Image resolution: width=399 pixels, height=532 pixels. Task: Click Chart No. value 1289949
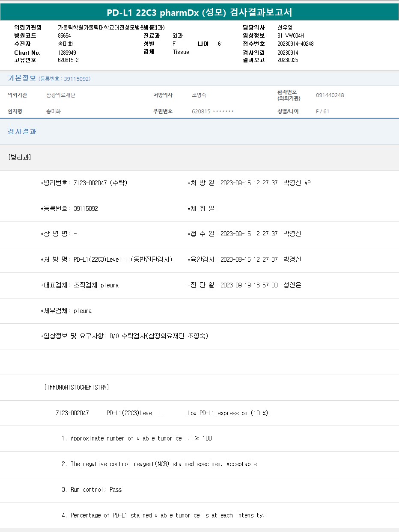[67, 53]
